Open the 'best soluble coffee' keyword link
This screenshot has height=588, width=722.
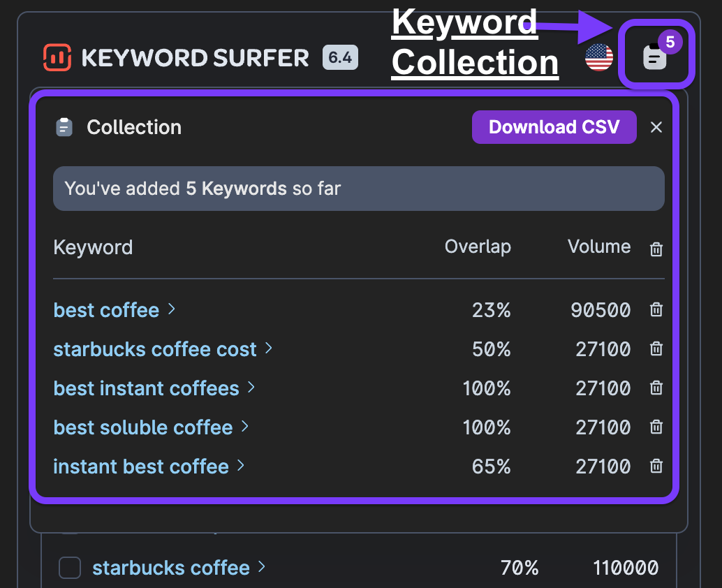coord(143,427)
